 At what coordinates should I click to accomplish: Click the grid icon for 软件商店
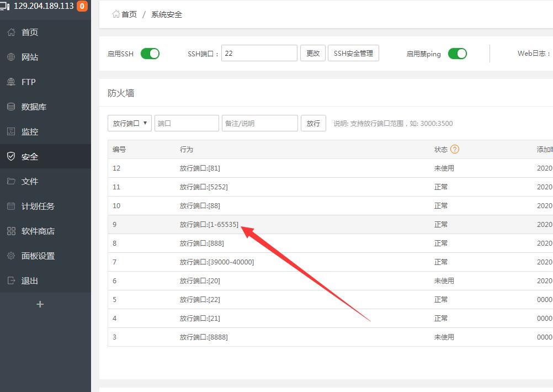(11, 231)
